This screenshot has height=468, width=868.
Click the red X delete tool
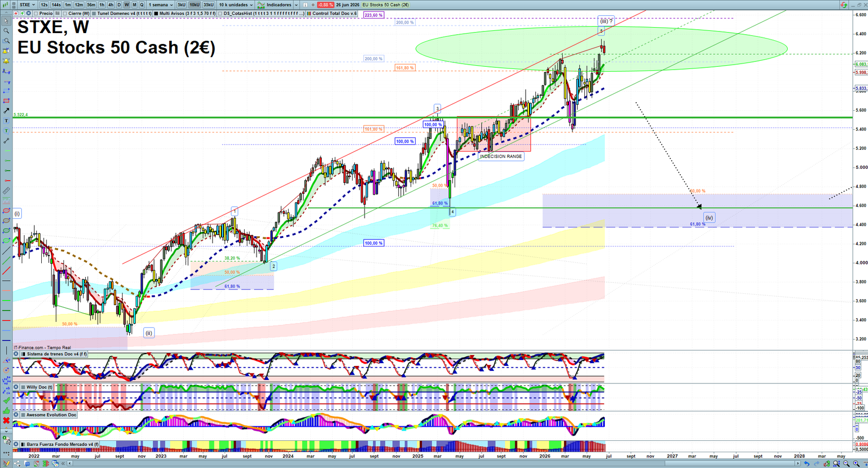(7, 421)
